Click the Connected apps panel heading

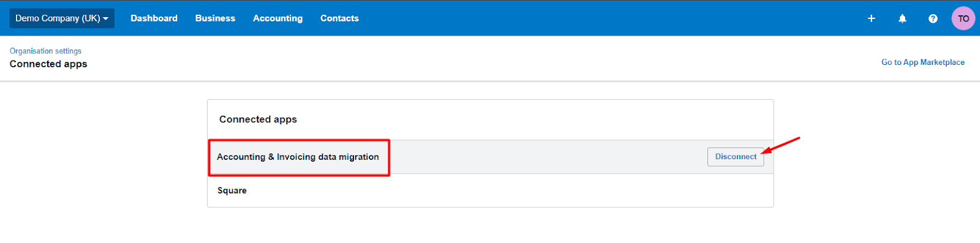coord(258,119)
